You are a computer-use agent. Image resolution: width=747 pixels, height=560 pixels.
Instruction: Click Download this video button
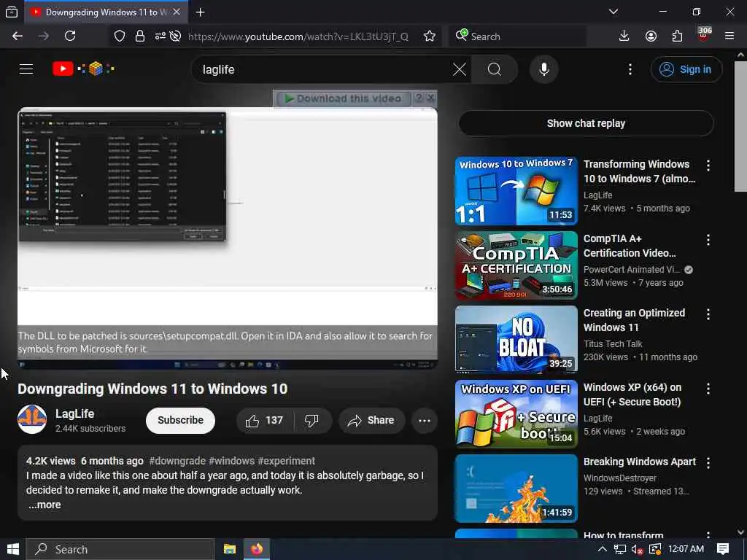coord(343,98)
